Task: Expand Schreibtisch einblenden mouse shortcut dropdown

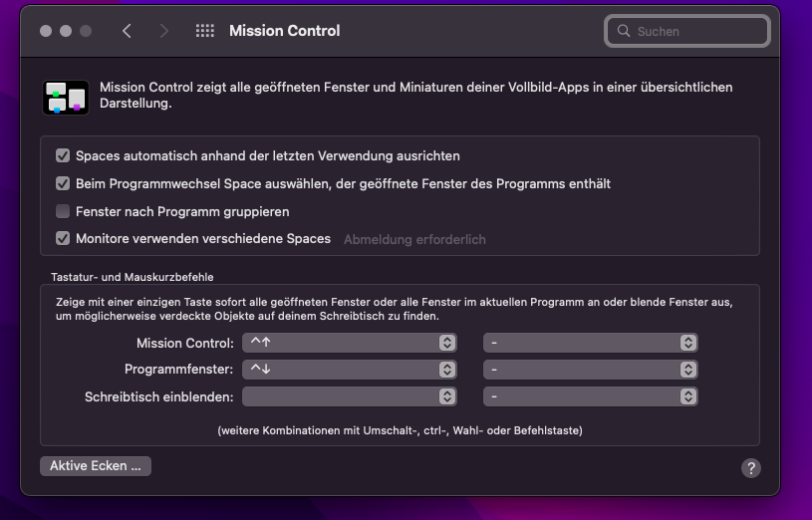Action: point(590,396)
